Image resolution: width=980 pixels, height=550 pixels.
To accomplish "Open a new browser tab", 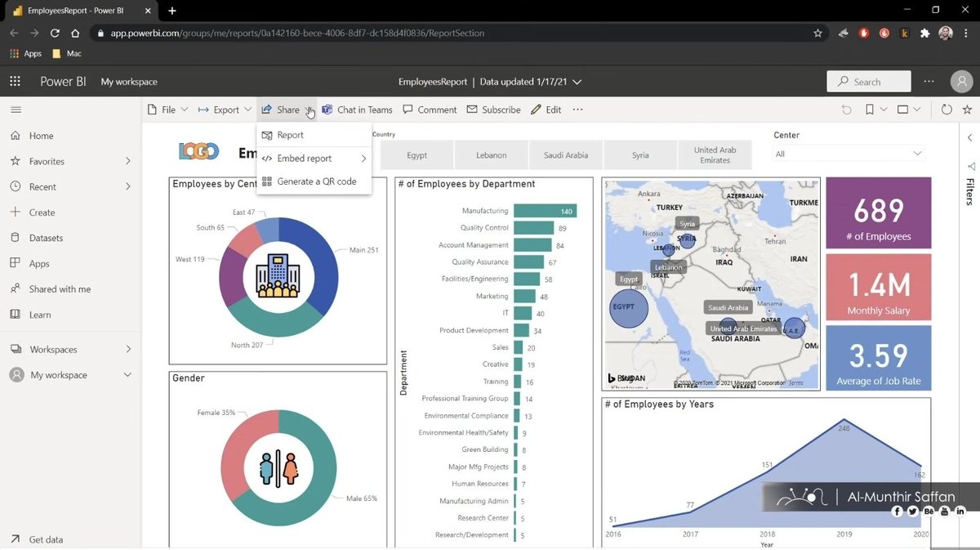I will point(172,11).
